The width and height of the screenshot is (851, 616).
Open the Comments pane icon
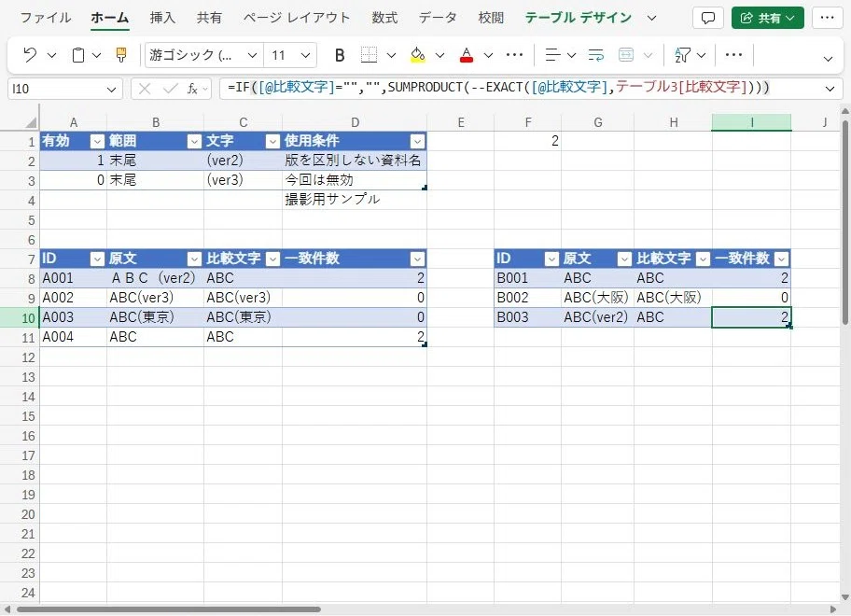707,18
